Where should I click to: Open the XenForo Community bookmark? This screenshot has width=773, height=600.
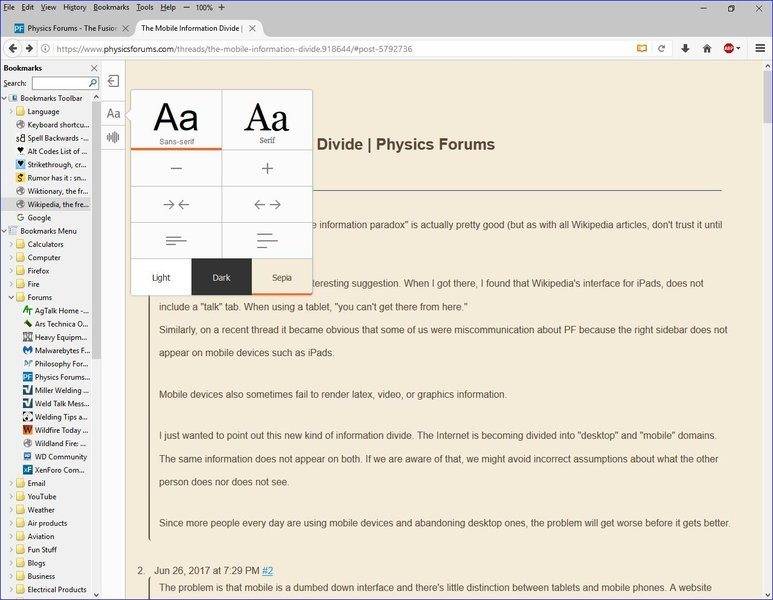(54, 470)
